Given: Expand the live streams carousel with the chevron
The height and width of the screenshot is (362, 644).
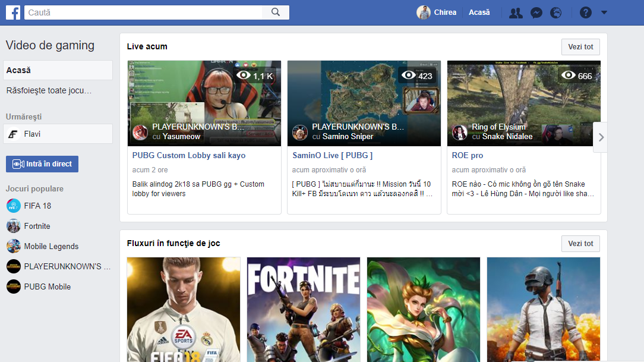Looking at the screenshot, I should click(600, 137).
